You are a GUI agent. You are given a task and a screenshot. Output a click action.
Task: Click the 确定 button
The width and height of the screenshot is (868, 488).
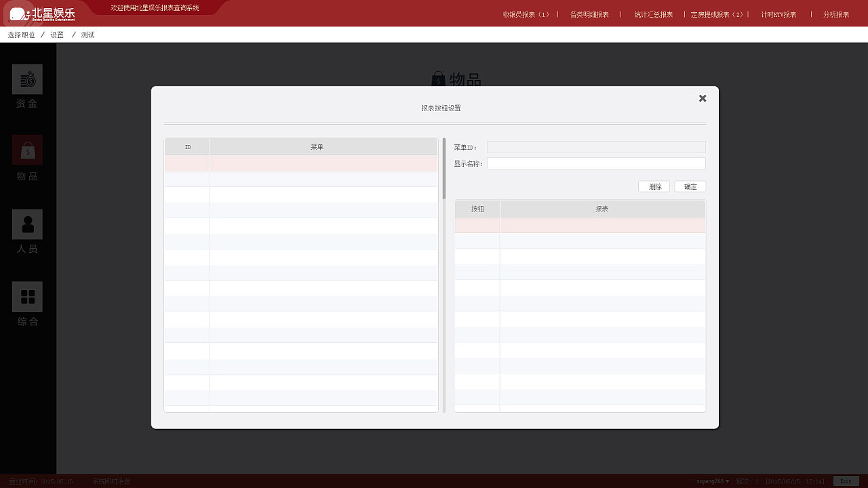(x=690, y=186)
